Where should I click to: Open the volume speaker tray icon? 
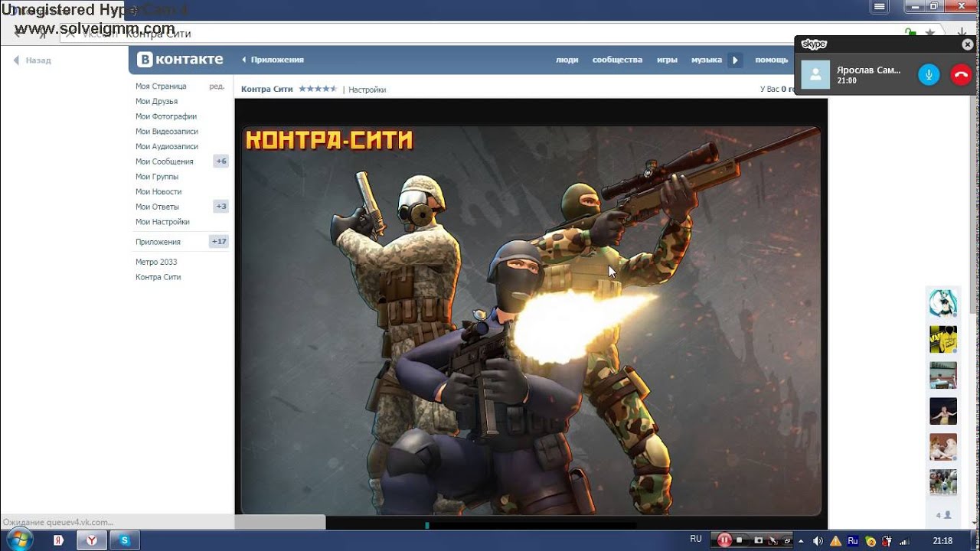tap(818, 541)
